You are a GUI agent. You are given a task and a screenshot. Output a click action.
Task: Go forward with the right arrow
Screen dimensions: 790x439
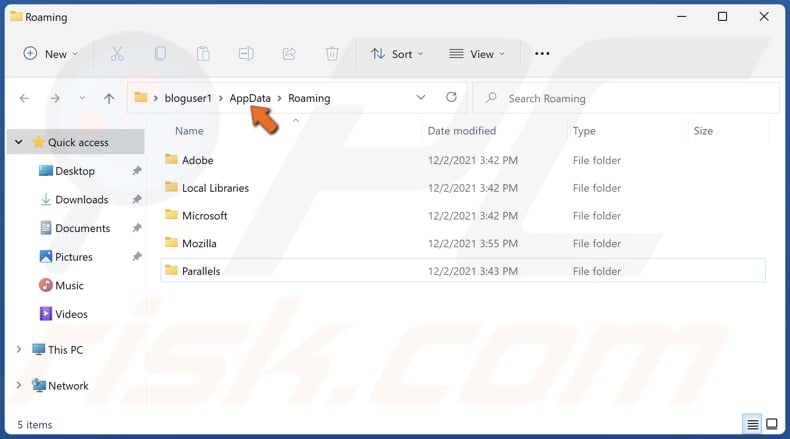pos(55,98)
